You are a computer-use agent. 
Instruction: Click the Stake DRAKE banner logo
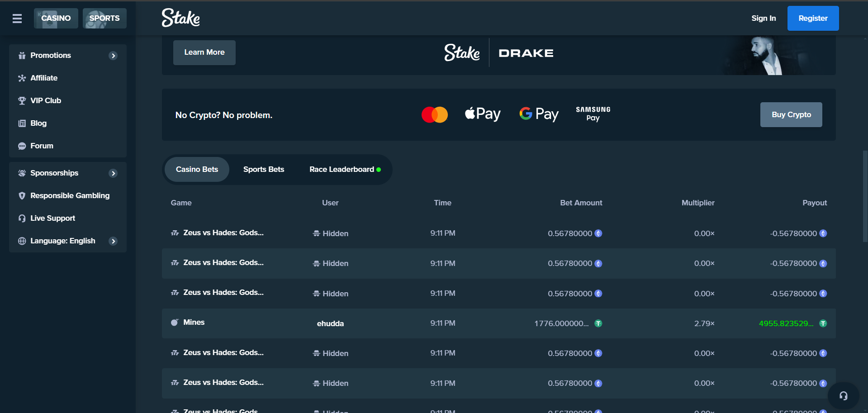[499, 53]
